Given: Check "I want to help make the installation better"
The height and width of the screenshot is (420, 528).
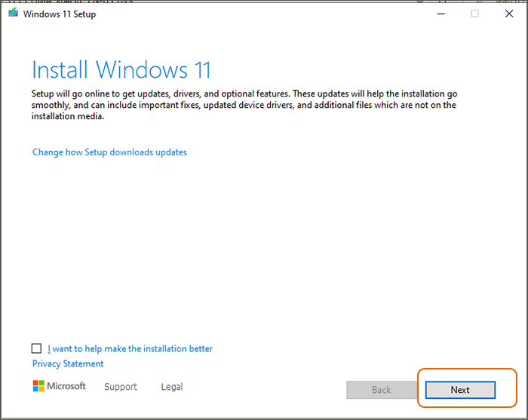Looking at the screenshot, I should click(36, 348).
